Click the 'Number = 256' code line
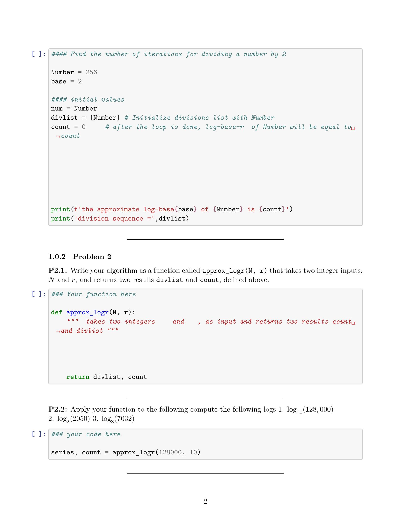Image resolution: width=411 pixels, height=532 pixels. (74, 72)
